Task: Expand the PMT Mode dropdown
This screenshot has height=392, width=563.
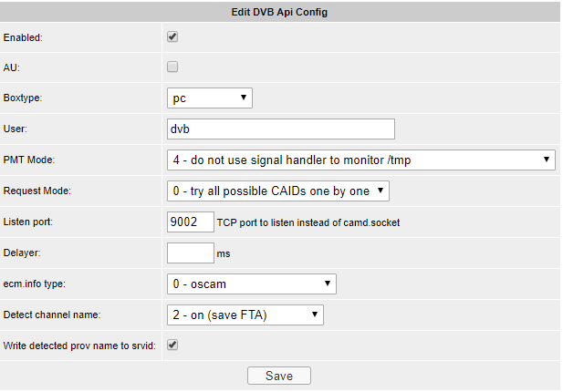Action: click(361, 160)
